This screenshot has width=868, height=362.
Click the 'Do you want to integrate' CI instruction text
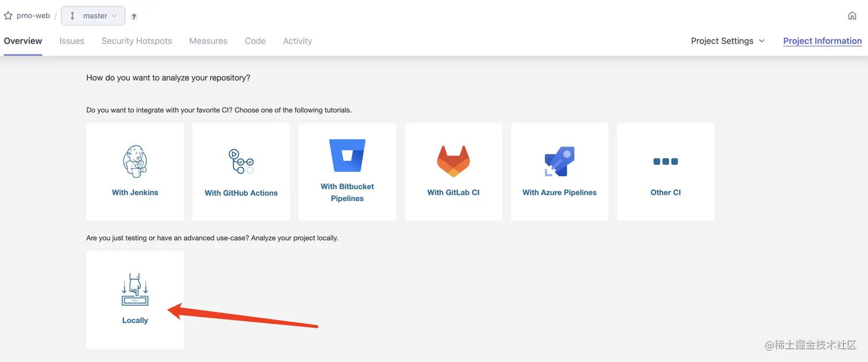click(x=219, y=110)
